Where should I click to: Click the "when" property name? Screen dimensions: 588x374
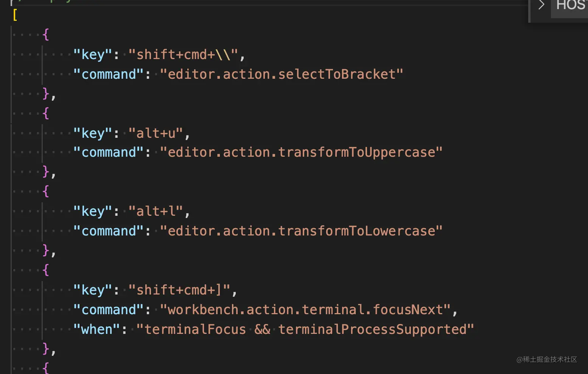click(x=97, y=329)
